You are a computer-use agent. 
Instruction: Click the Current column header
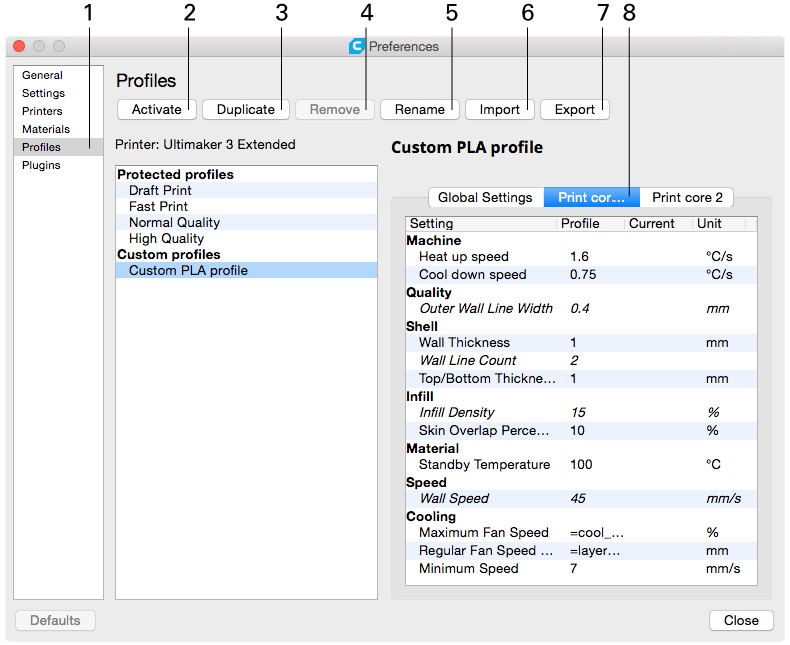[658, 224]
